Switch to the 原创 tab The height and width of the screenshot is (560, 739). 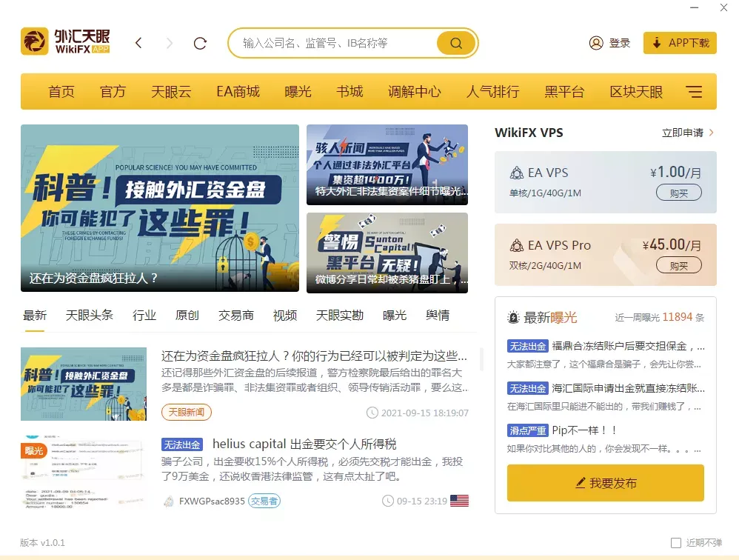(187, 316)
